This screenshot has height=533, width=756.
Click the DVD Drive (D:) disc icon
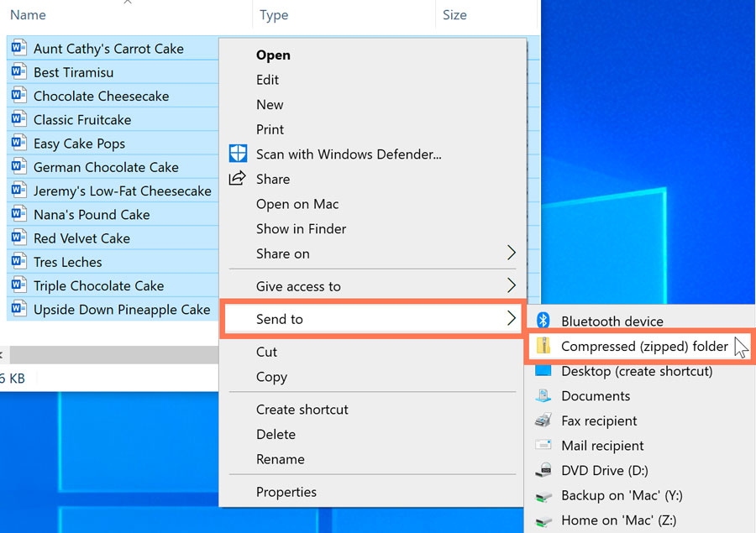coord(545,470)
